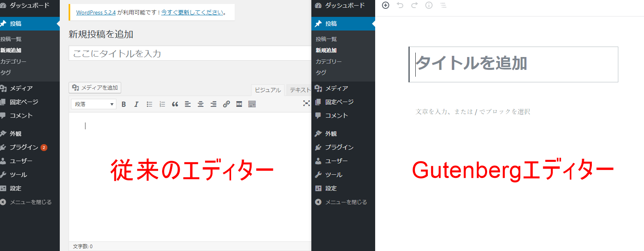Open the Gutenberg content structure info icon
Viewport: 644px width, 251px height.
(429, 5)
